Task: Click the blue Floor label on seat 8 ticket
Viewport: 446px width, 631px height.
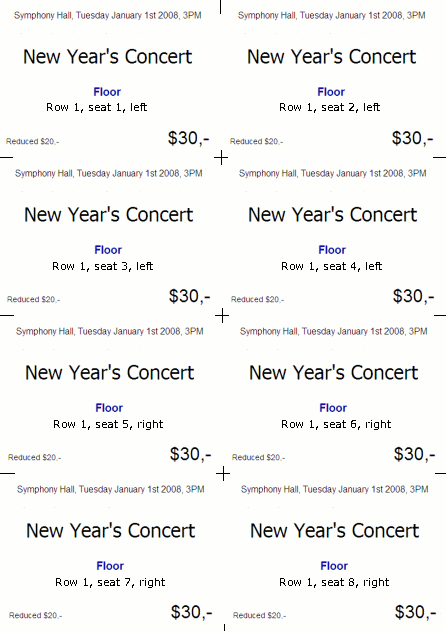Action: (x=334, y=566)
